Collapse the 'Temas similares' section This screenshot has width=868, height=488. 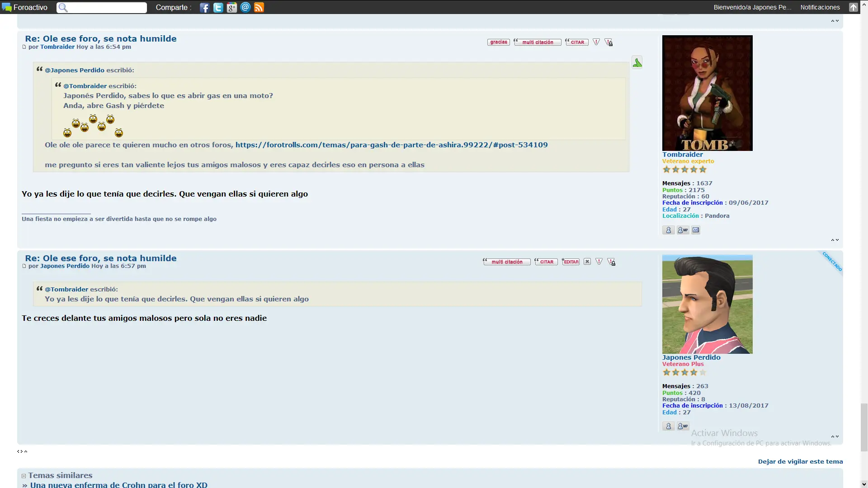(24, 476)
